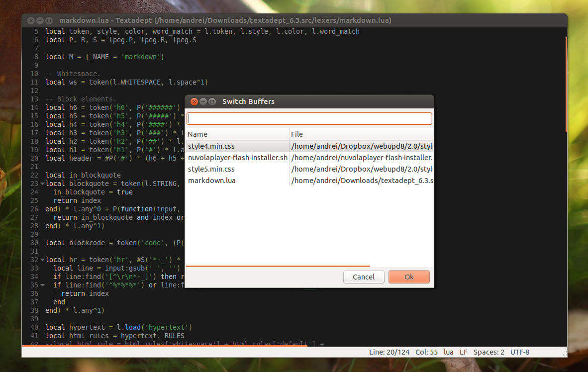
Task: Sort buffers by Name column header
Action: [237, 134]
